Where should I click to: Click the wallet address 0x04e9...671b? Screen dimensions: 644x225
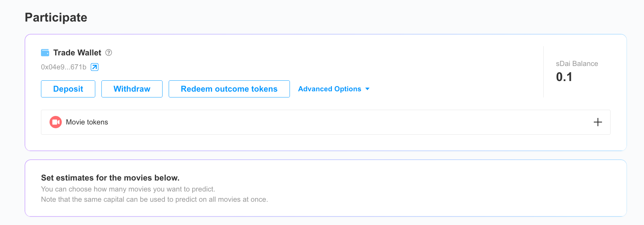(64, 67)
